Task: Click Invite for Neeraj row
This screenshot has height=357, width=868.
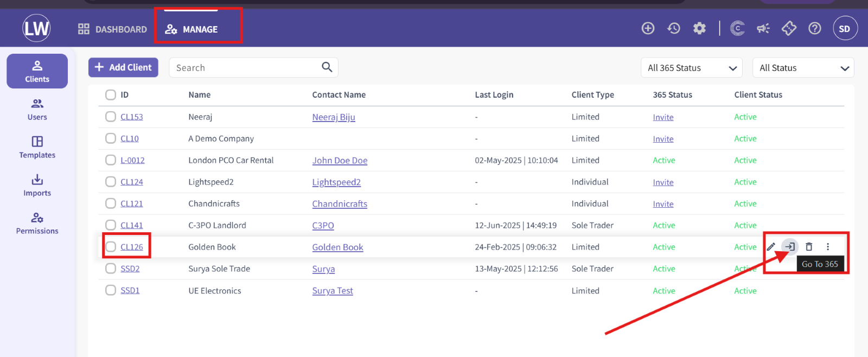Action: [663, 117]
